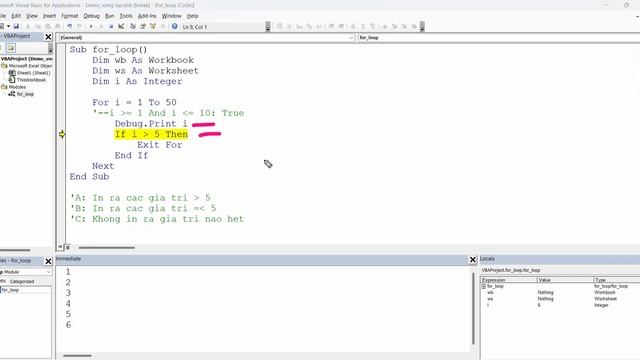The height and width of the screenshot is (360, 640).
Task: Open the Window menu
Action: coord(171,16)
